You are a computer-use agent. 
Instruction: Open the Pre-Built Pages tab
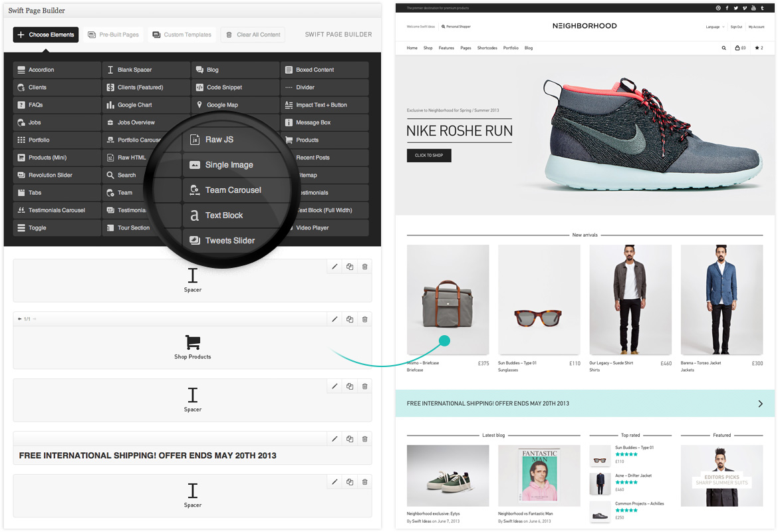click(x=114, y=35)
